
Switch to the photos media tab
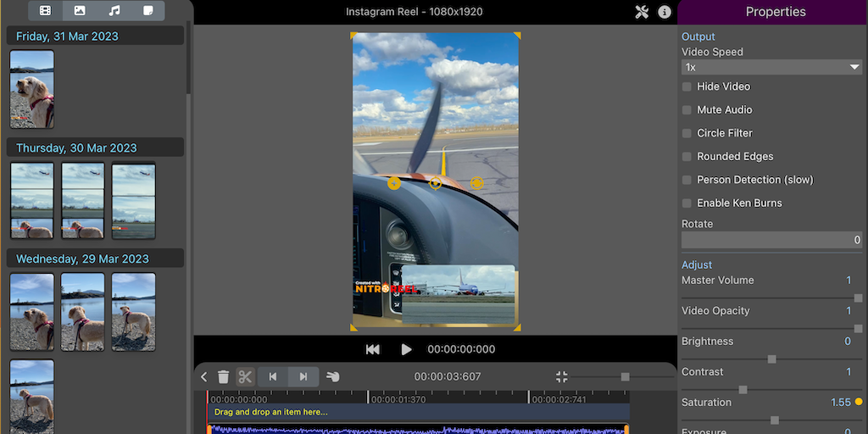80,10
